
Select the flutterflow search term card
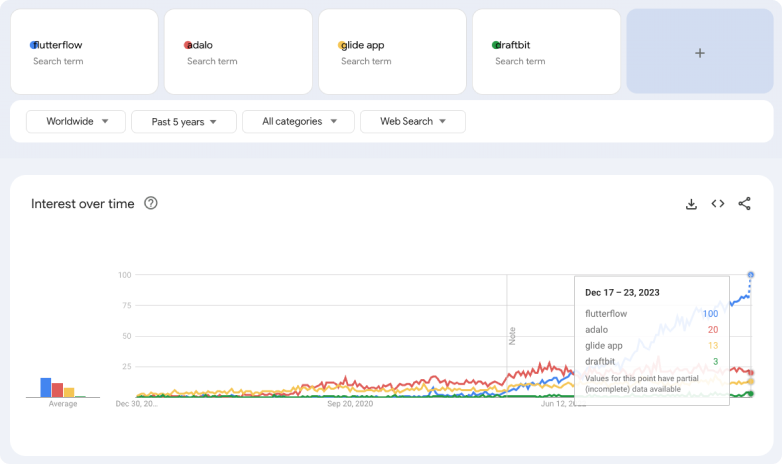(x=84, y=51)
